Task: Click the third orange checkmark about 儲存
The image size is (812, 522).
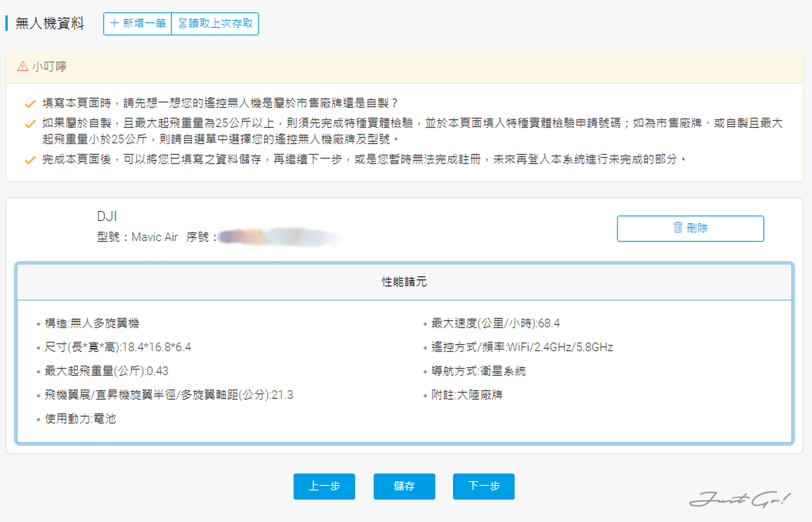Action: coord(30,160)
